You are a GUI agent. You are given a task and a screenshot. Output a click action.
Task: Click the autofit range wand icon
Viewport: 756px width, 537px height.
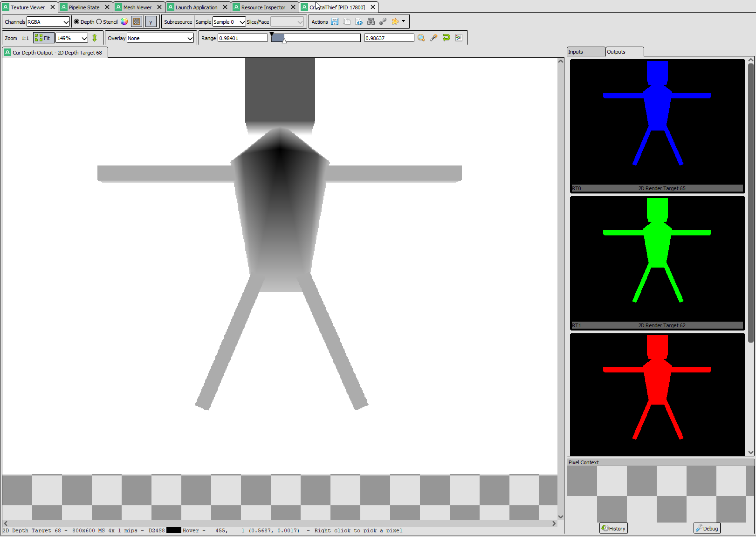(433, 38)
